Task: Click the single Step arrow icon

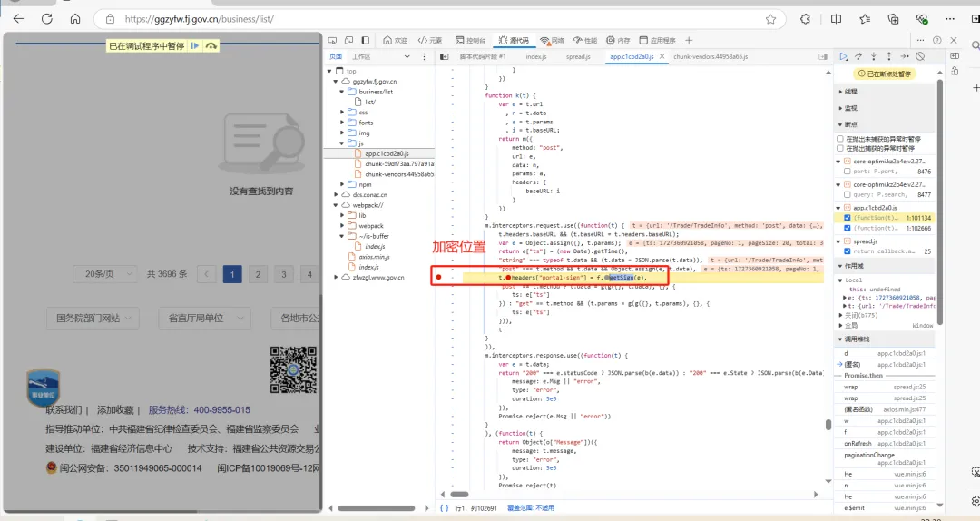Action: tap(905, 56)
